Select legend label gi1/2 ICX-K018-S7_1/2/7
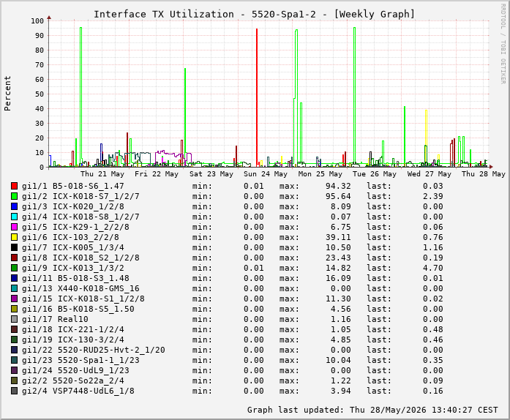 pos(80,196)
